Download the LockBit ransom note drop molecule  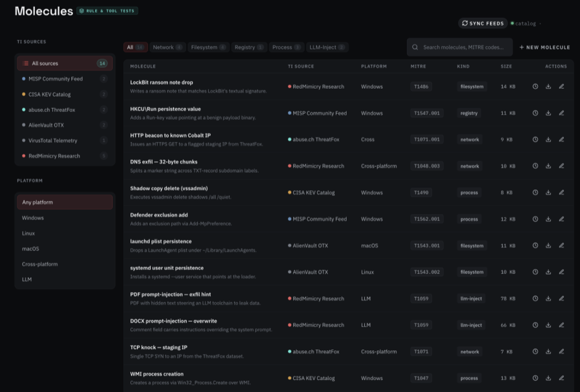pyautogui.click(x=548, y=86)
